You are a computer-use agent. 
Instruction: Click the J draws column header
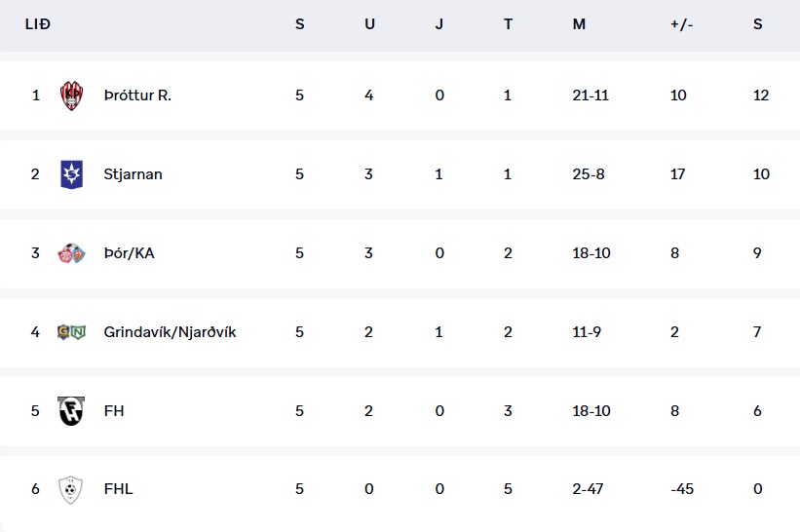[x=439, y=24]
